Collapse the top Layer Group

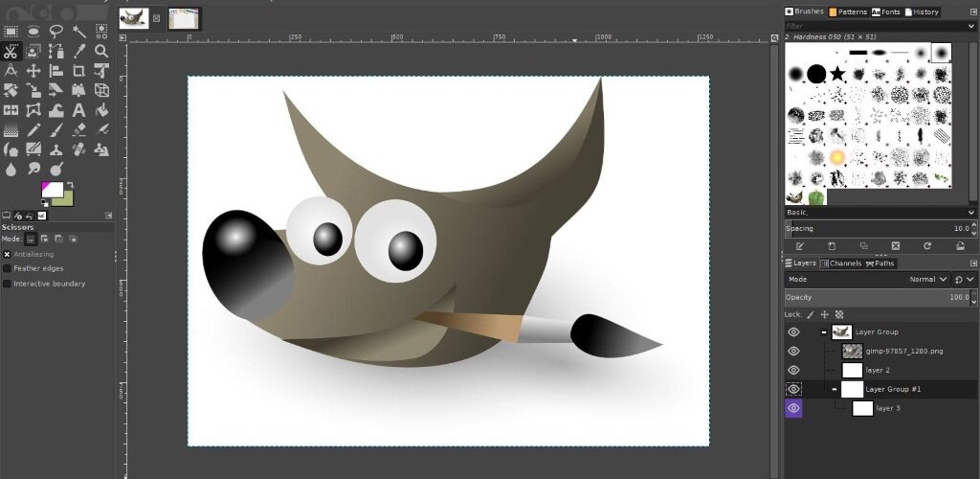coord(824,332)
